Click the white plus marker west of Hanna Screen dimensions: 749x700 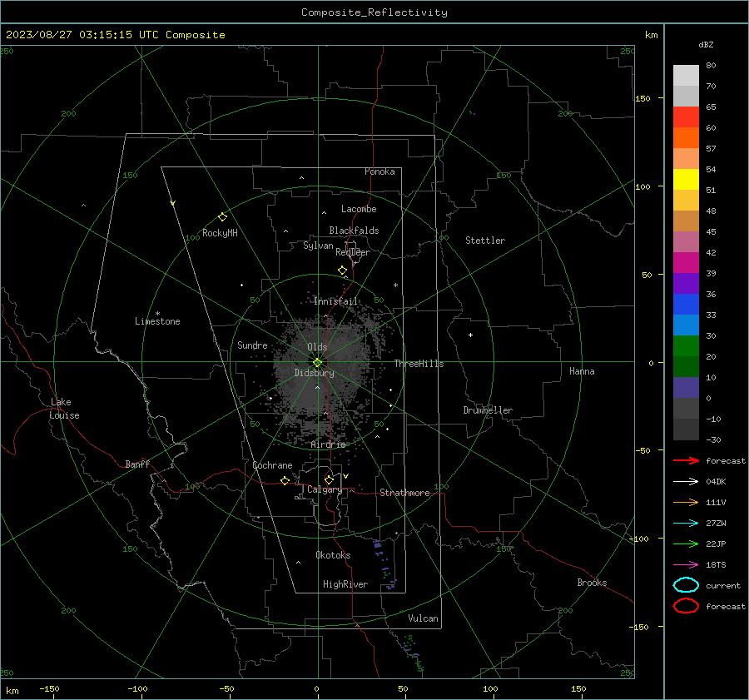pos(470,335)
